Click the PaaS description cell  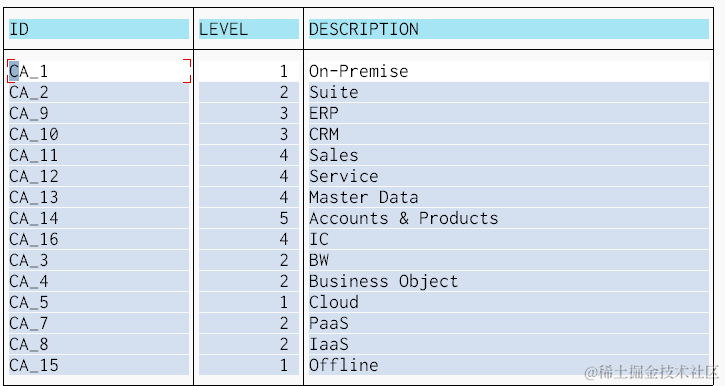509,323
